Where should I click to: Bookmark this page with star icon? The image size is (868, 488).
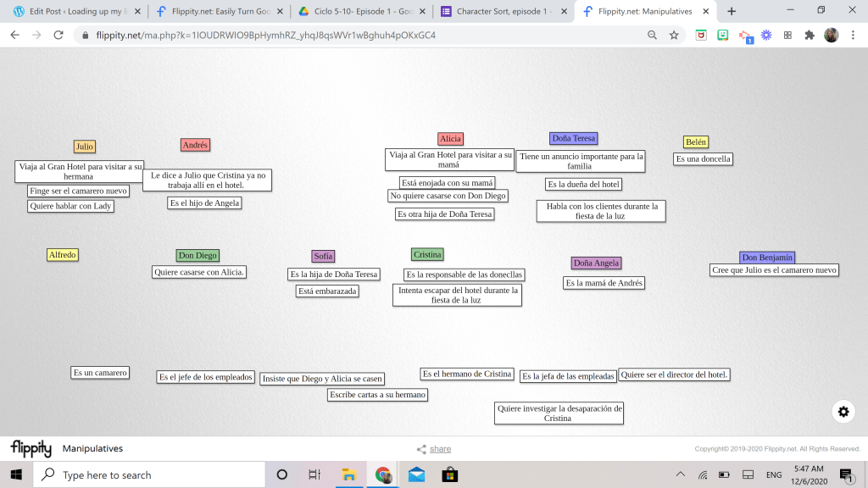point(674,36)
